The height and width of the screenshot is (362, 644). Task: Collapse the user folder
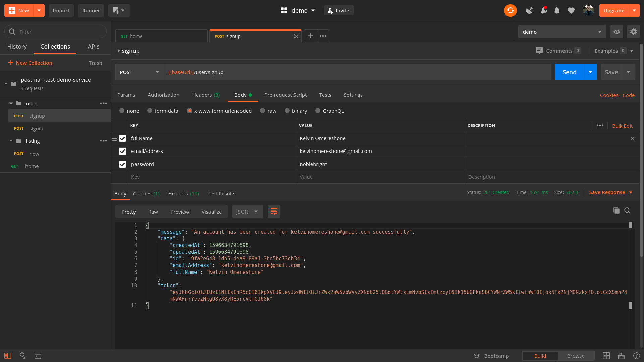pos(11,103)
